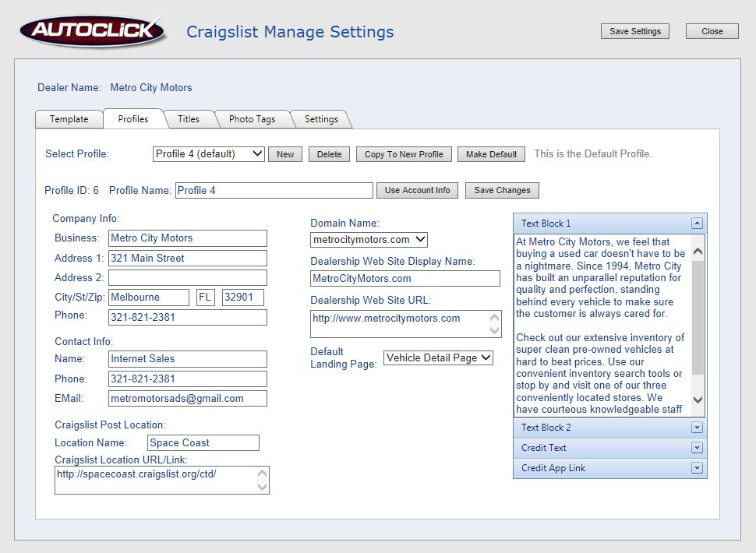Click the Craigslist Post Location: label
The width and height of the screenshot is (756, 553).
point(110,424)
